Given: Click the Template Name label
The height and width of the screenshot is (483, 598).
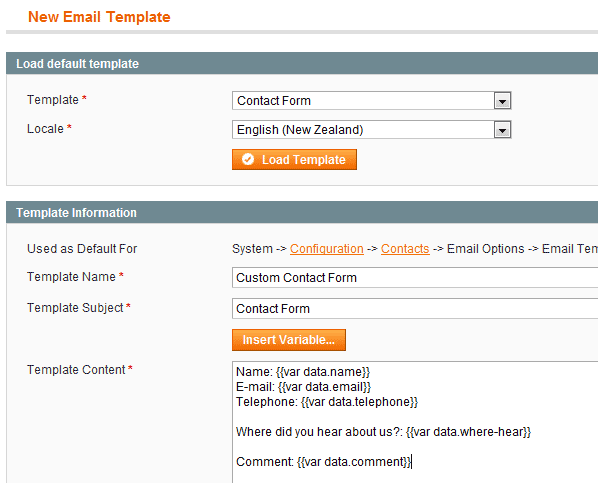Looking at the screenshot, I should coord(71,277).
